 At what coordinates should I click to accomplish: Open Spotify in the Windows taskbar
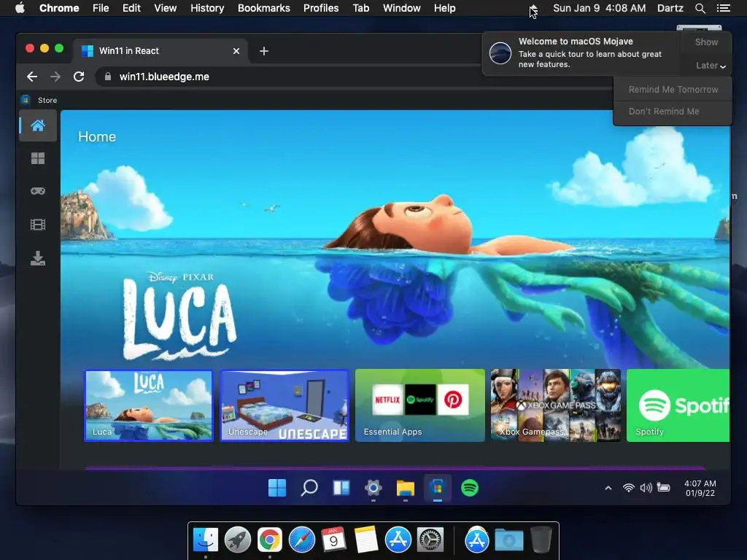(x=470, y=488)
